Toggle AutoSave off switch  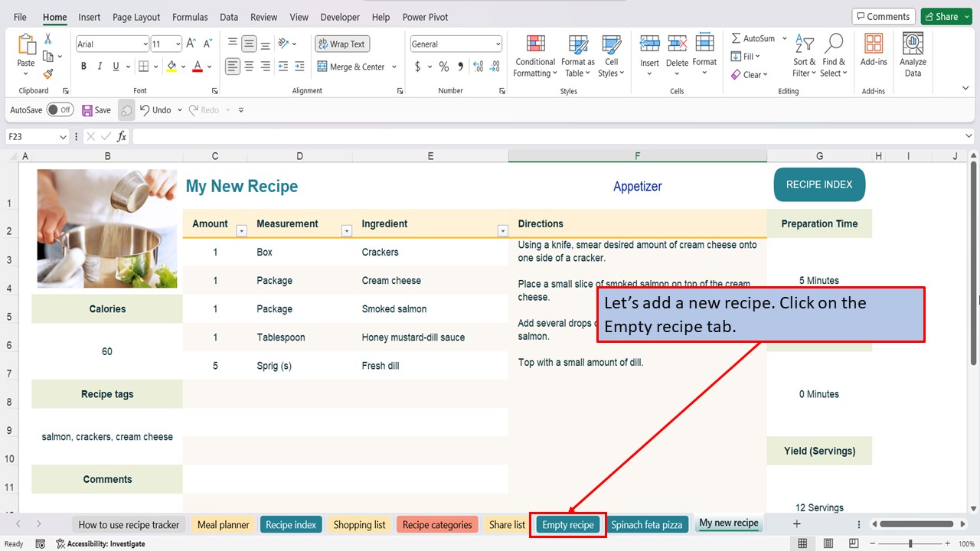[60, 109]
